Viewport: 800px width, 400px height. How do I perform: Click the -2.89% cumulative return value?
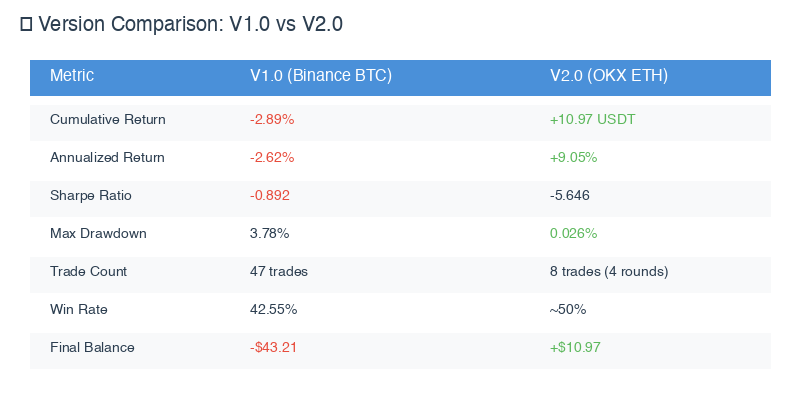[x=272, y=120]
